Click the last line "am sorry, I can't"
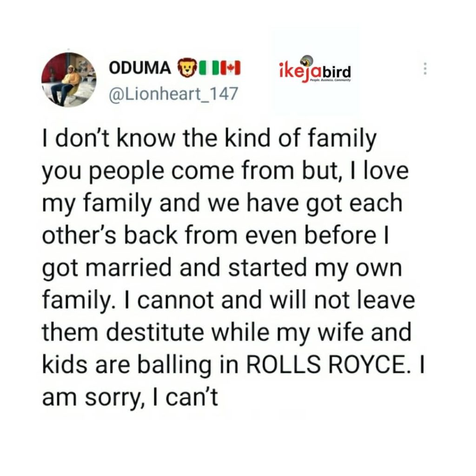This screenshot has width=476, height=476. (130, 398)
